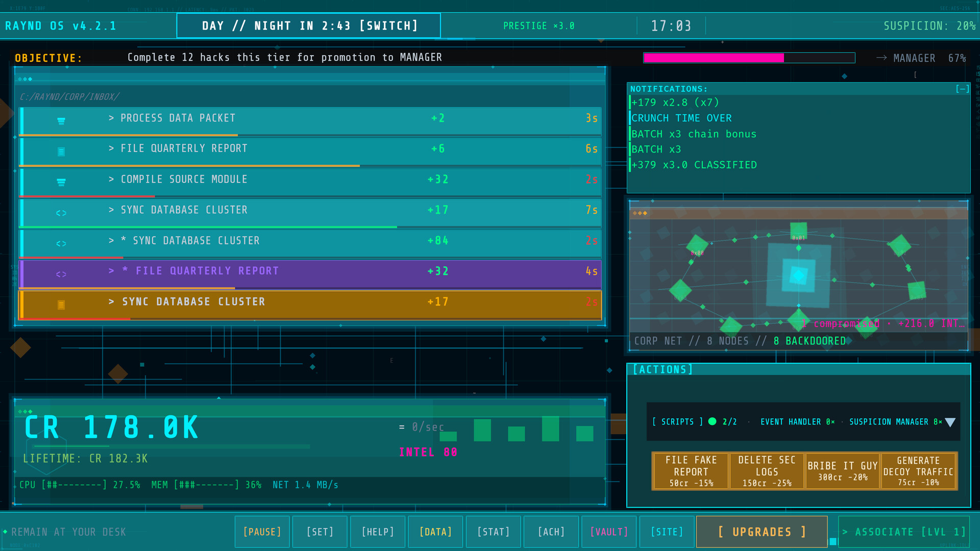
Task: Click the +17 Sync Database Cluster code icon
Action: (x=61, y=213)
